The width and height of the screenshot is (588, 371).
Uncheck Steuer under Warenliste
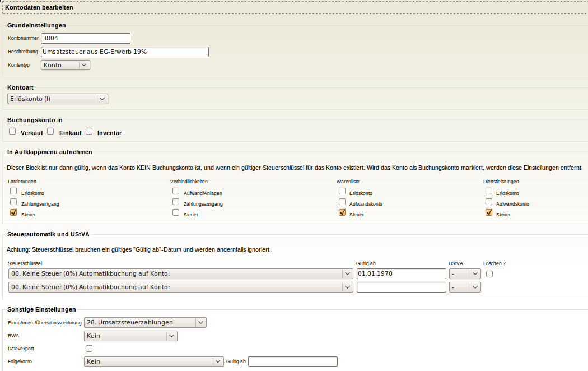coord(342,212)
